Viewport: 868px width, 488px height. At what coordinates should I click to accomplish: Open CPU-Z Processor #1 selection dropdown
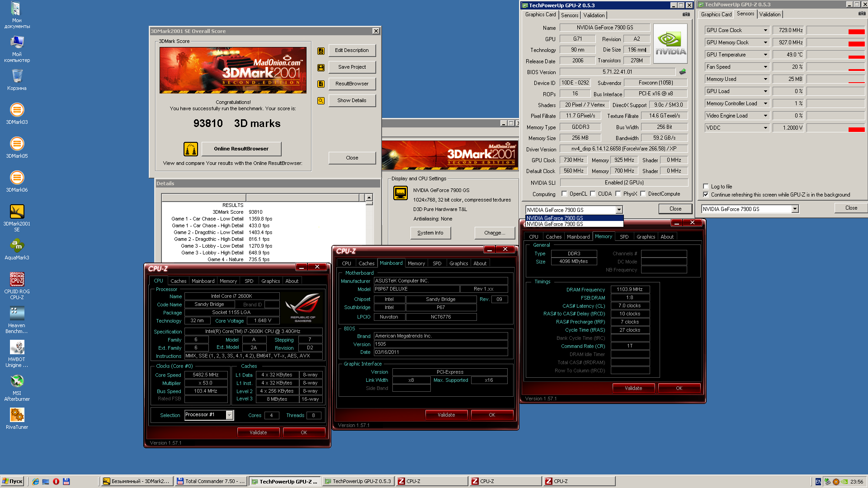point(229,415)
